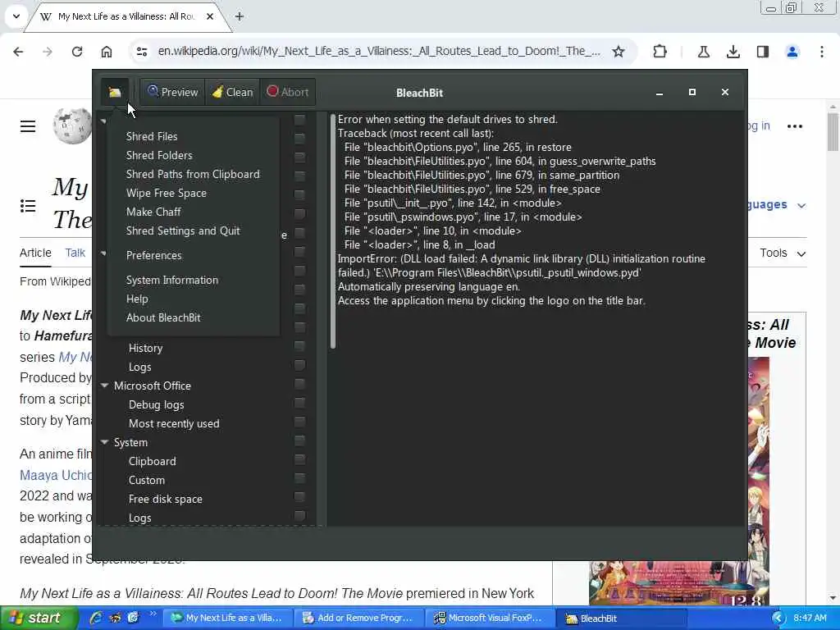
Task: Click the Wikipedia URL address bar
Action: click(x=379, y=51)
